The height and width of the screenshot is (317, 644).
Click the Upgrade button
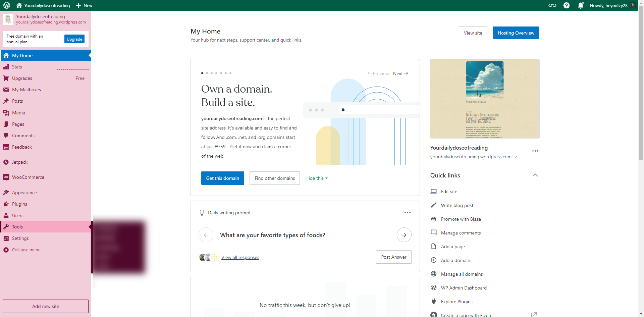coord(74,39)
